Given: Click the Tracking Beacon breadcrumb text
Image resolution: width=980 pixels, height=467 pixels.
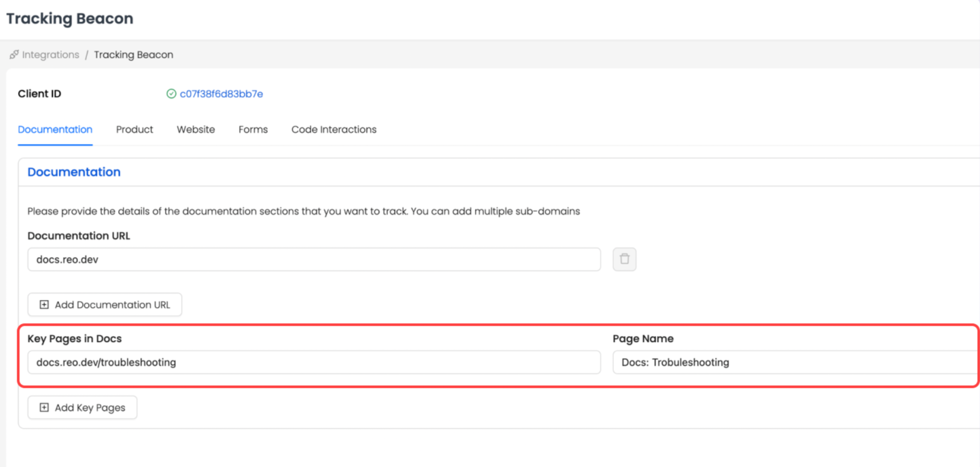Looking at the screenshot, I should (133, 54).
